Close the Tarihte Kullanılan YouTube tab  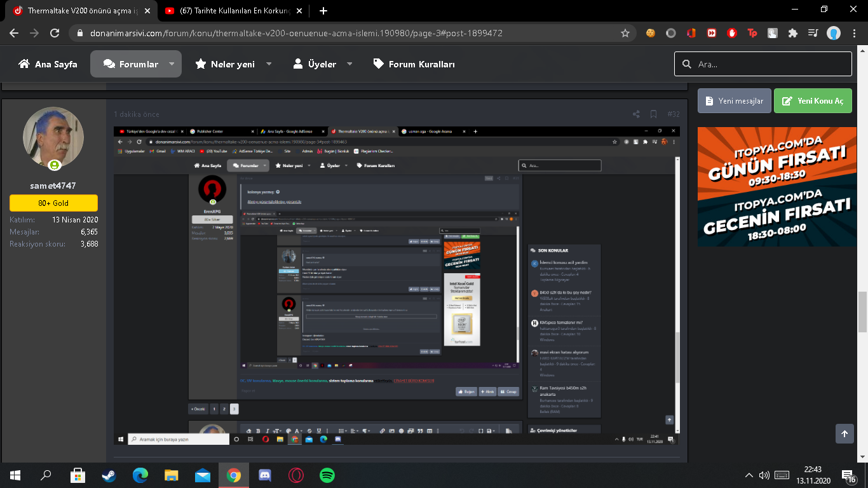coord(298,11)
